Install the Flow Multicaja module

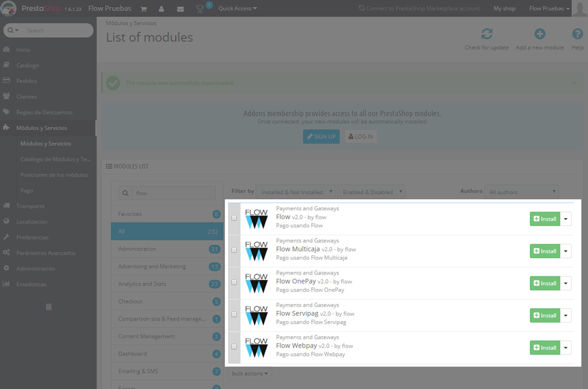click(545, 251)
